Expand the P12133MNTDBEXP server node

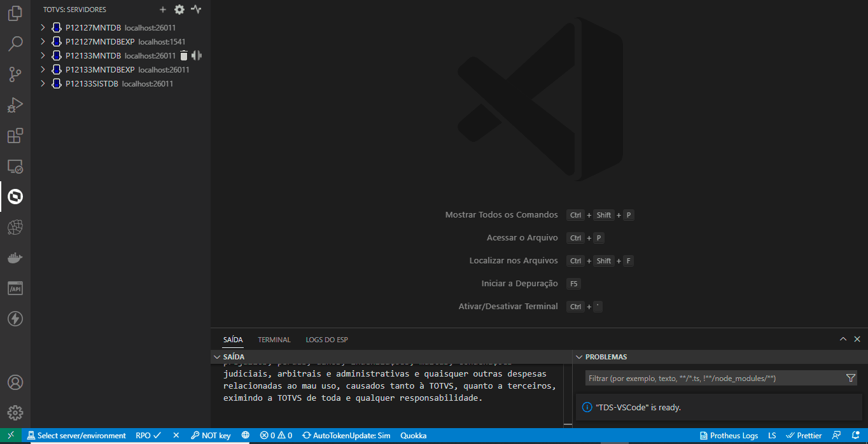[43, 69]
